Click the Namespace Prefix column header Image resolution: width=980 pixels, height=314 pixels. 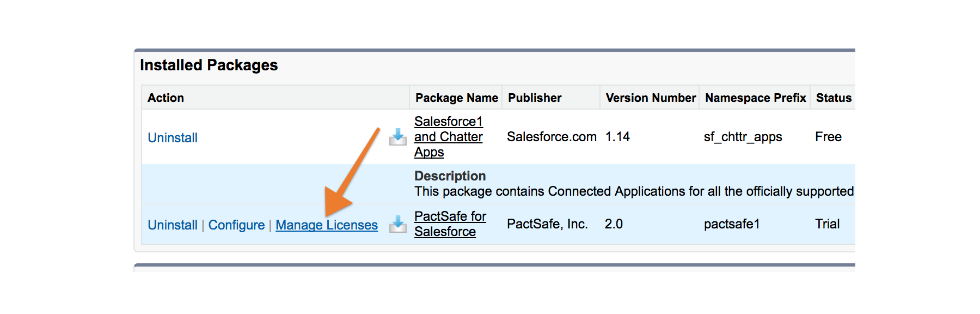click(755, 98)
